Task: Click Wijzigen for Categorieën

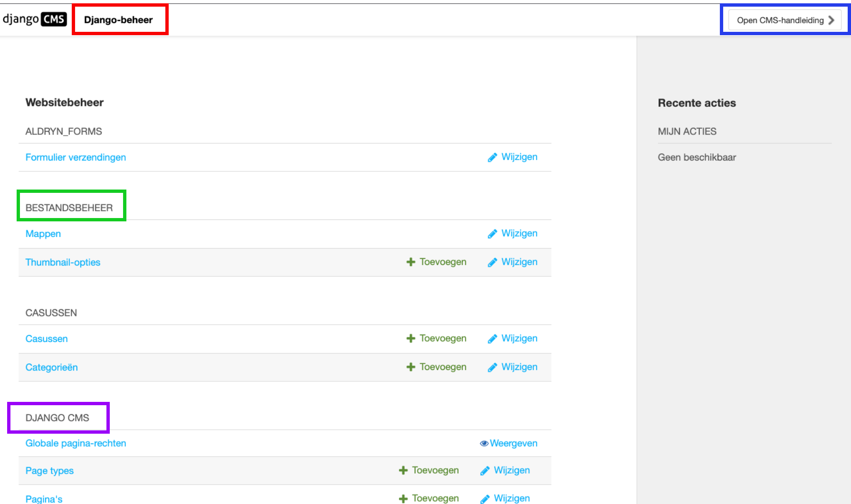Action: 512,367
